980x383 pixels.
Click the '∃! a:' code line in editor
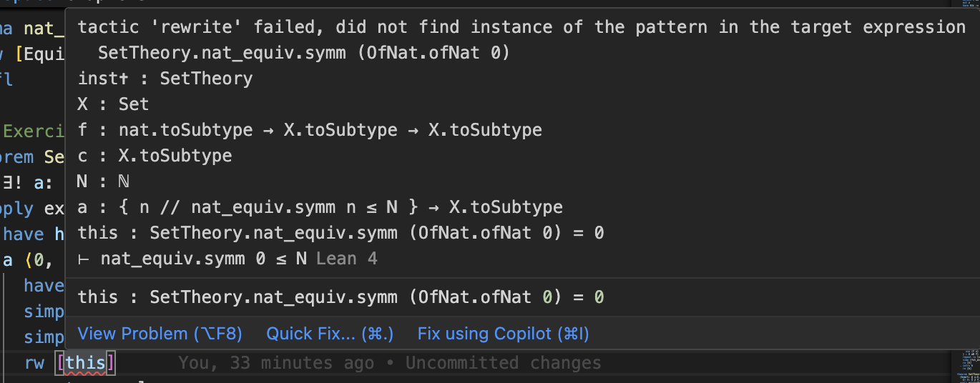29,182
